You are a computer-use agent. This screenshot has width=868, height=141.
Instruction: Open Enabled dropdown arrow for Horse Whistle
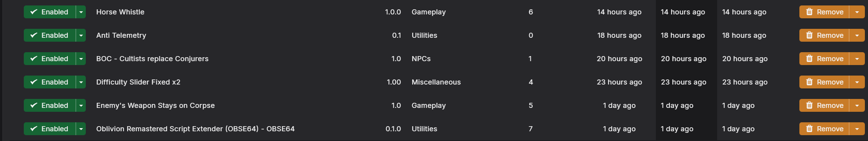point(81,12)
